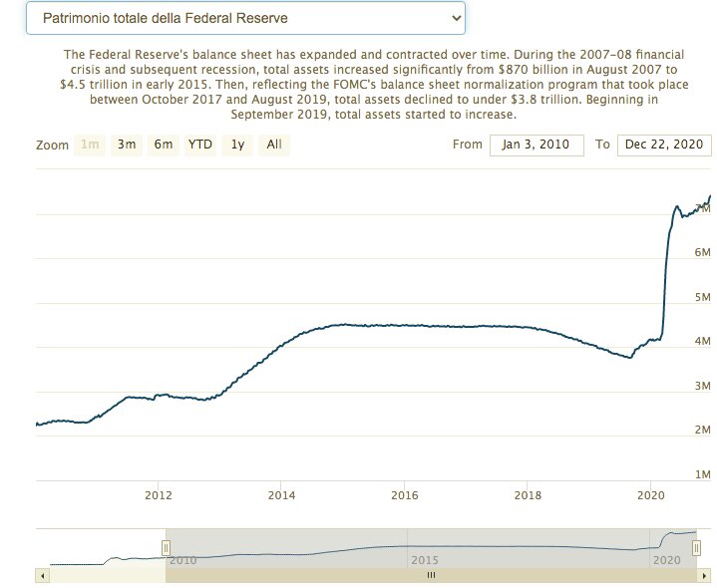Screen dimensions: 717x588
Task: Click the 4M y-axis label
Action: click(701, 341)
